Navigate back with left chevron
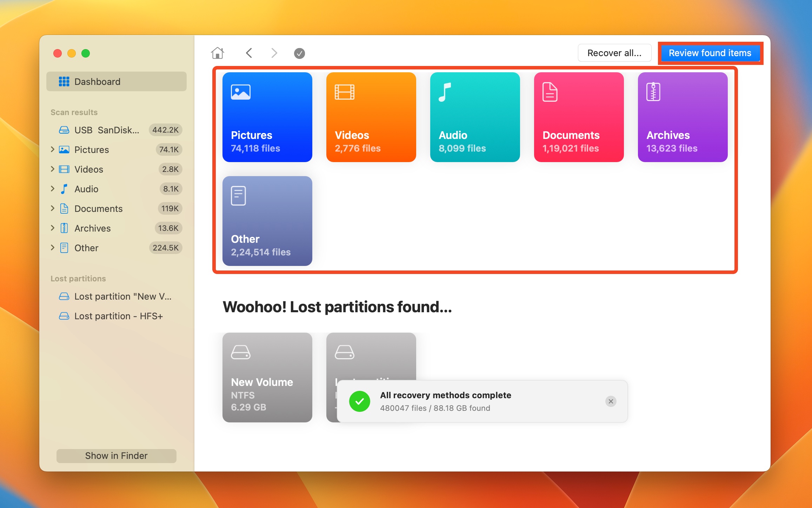Image resolution: width=812 pixels, height=508 pixels. (249, 53)
